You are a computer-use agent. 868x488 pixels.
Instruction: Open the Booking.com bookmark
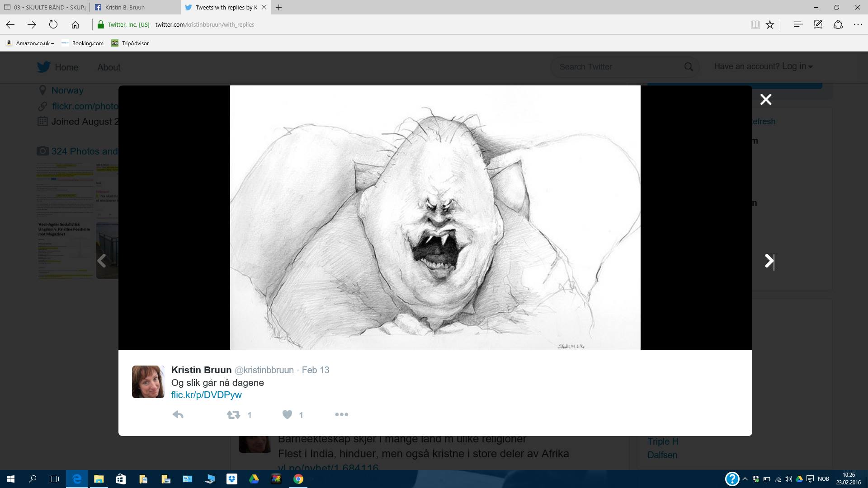(x=82, y=43)
